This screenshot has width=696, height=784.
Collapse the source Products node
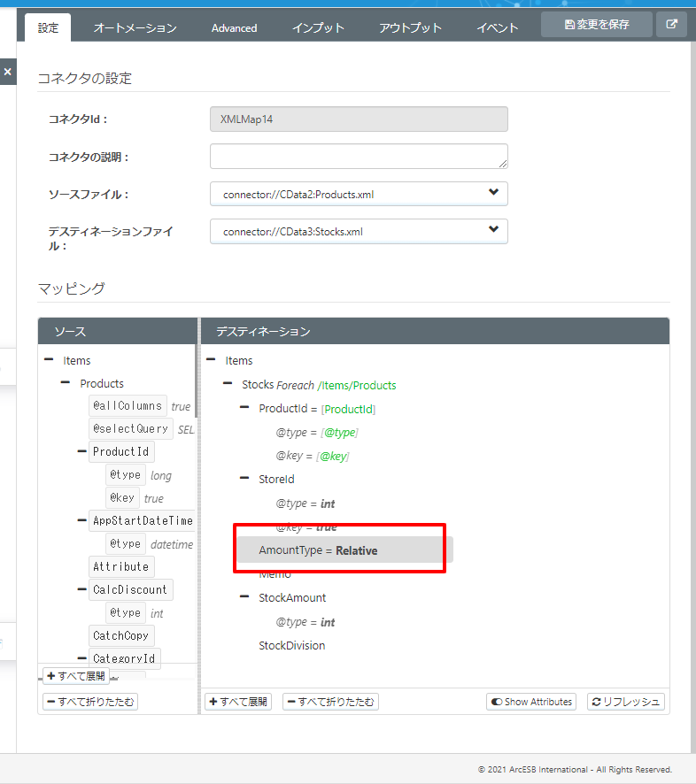pos(65,382)
